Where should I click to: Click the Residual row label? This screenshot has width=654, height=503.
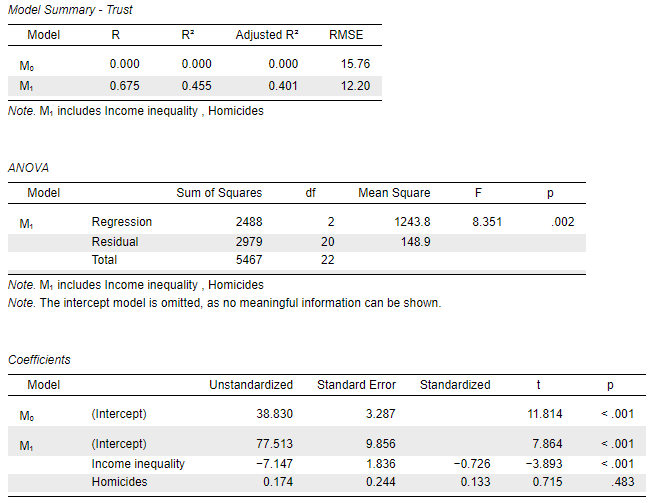tap(115, 242)
